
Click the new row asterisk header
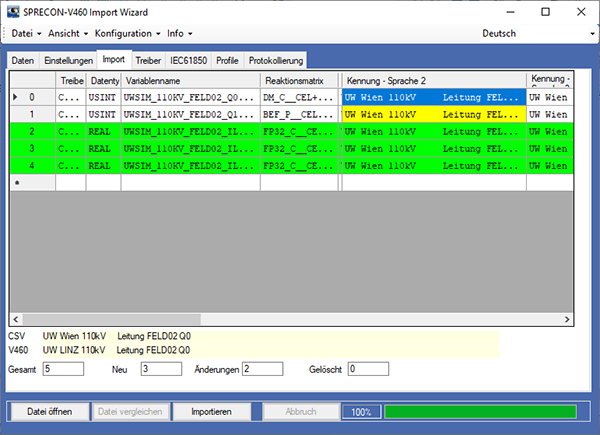[33, 183]
